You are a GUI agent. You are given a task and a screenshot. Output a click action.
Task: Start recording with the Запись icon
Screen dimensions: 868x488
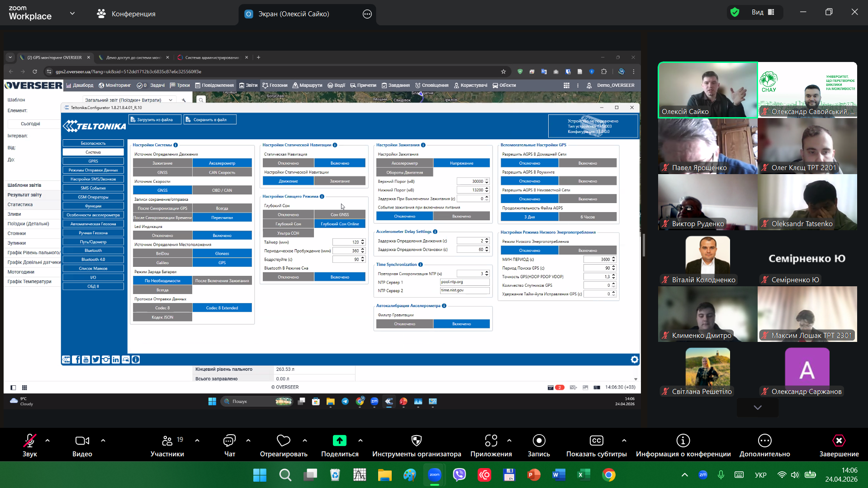539,441
